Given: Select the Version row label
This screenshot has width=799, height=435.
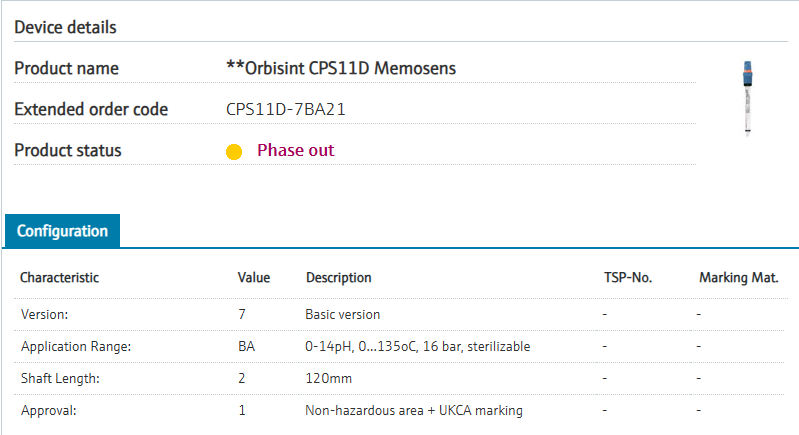Looking at the screenshot, I should click(x=44, y=314).
